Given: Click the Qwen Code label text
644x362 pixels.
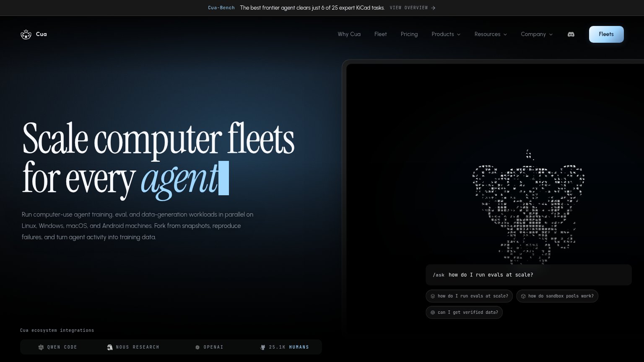Looking at the screenshot, I should (62, 347).
